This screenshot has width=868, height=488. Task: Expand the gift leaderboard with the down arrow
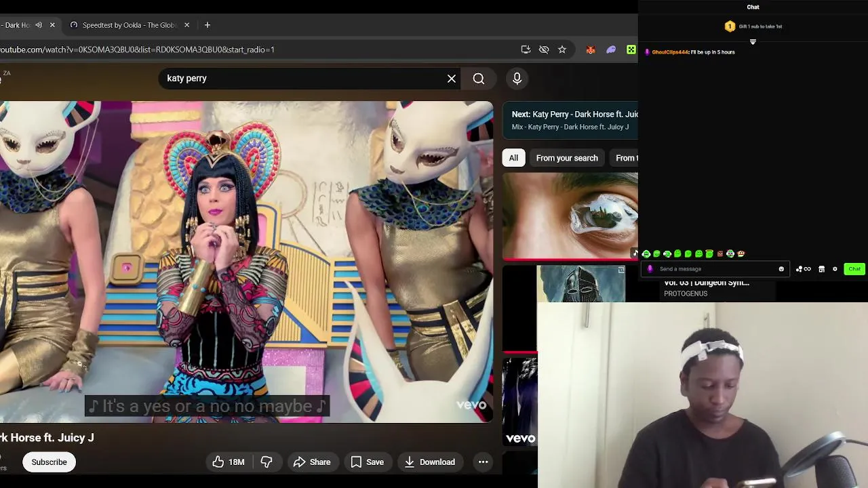click(x=753, y=42)
